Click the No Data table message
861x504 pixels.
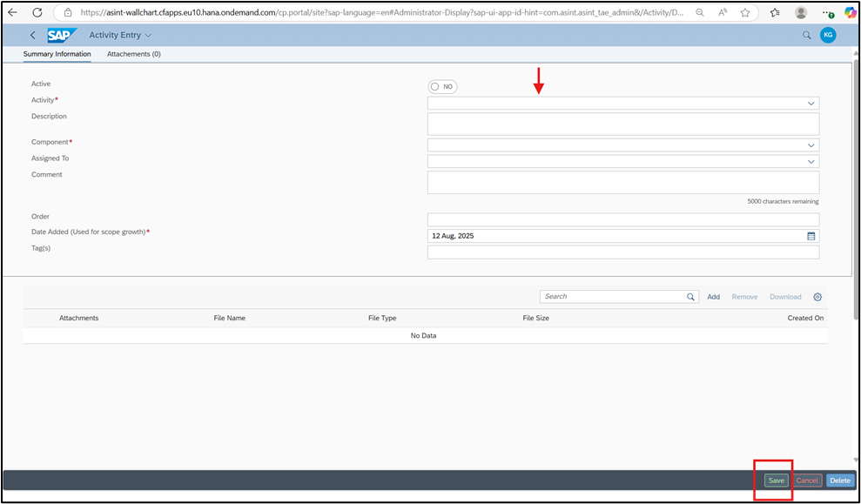[423, 335]
